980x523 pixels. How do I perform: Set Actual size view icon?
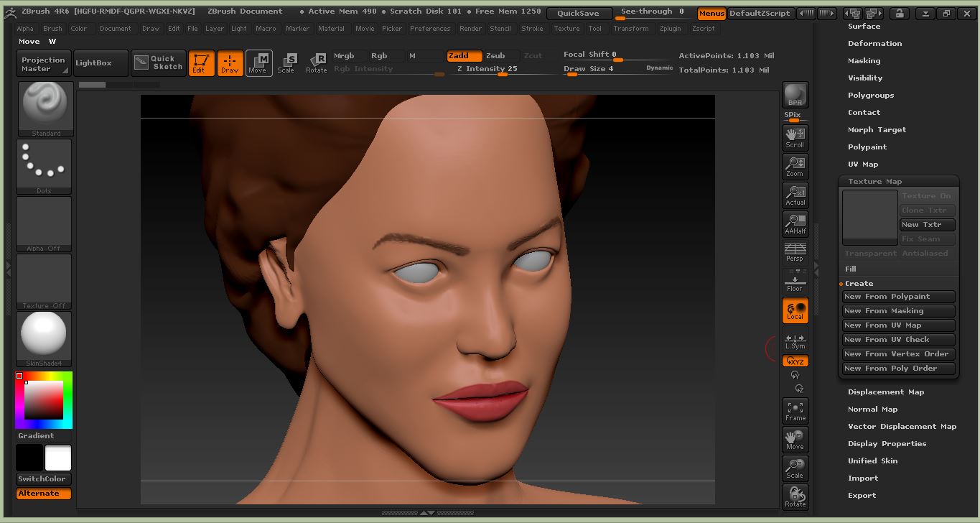point(795,195)
